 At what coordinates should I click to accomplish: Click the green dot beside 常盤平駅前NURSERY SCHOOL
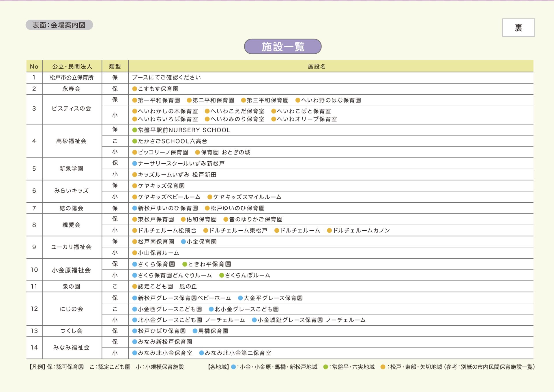(134, 130)
